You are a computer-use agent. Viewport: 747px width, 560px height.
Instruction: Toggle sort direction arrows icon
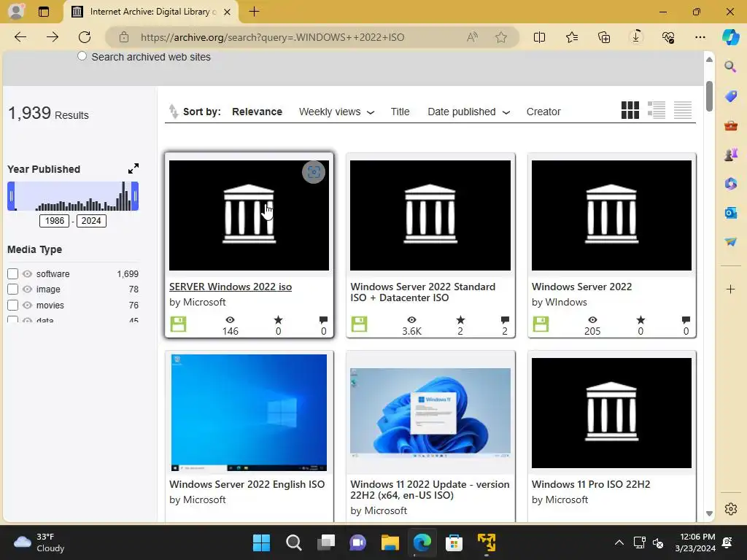click(174, 112)
